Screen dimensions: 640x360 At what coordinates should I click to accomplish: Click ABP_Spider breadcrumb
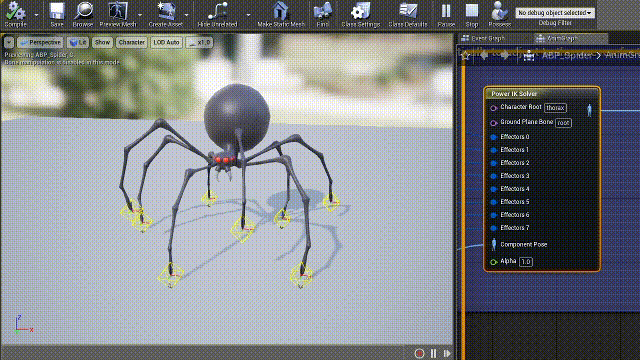coord(566,56)
